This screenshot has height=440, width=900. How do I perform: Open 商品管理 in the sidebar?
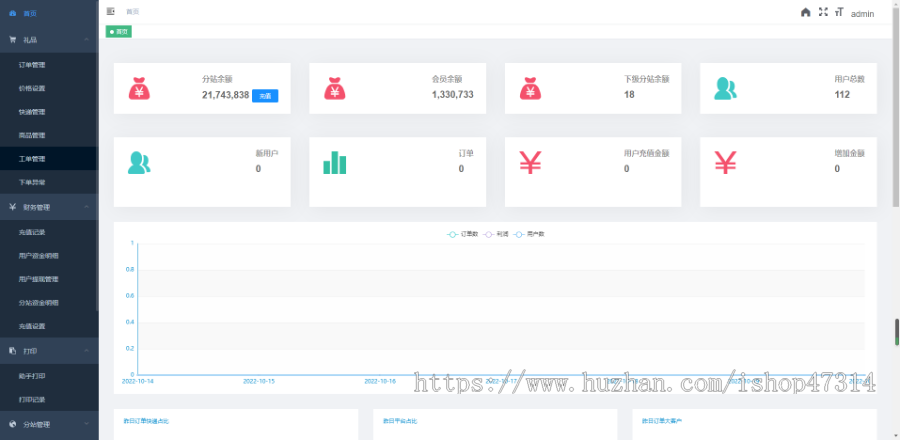click(x=49, y=135)
